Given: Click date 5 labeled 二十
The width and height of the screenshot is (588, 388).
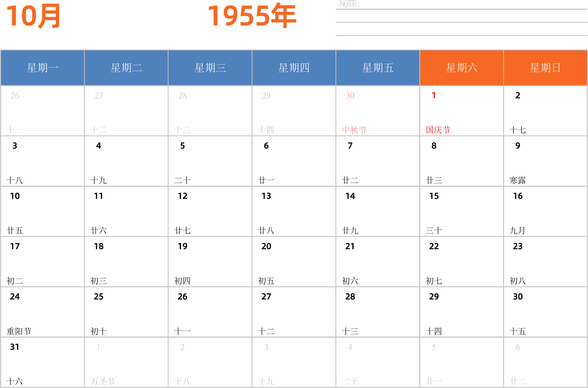Looking at the screenshot, I should click(210, 161).
